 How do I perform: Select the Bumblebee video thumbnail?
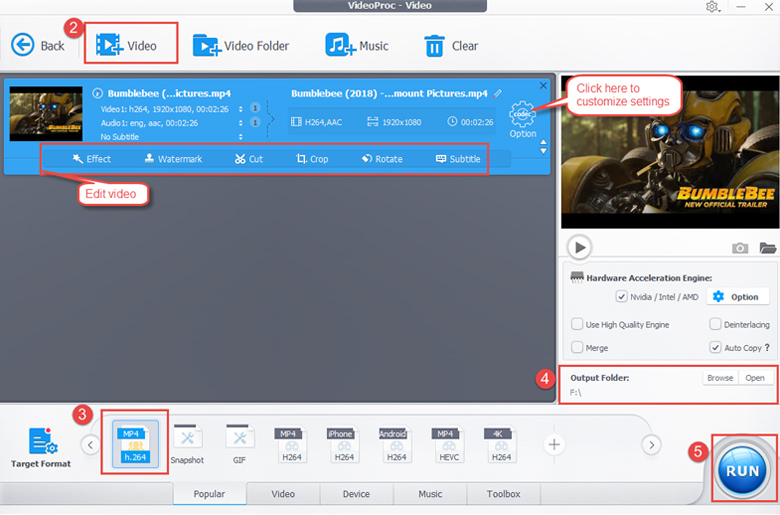coord(46,113)
